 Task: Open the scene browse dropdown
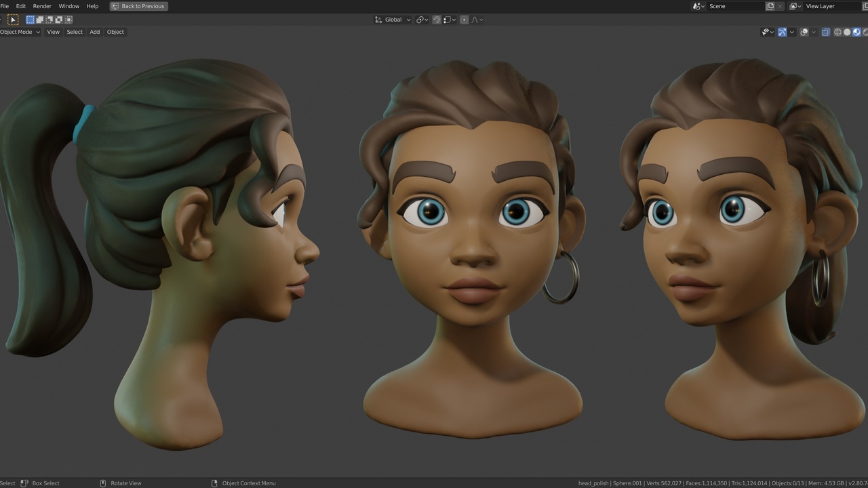(698, 6)
